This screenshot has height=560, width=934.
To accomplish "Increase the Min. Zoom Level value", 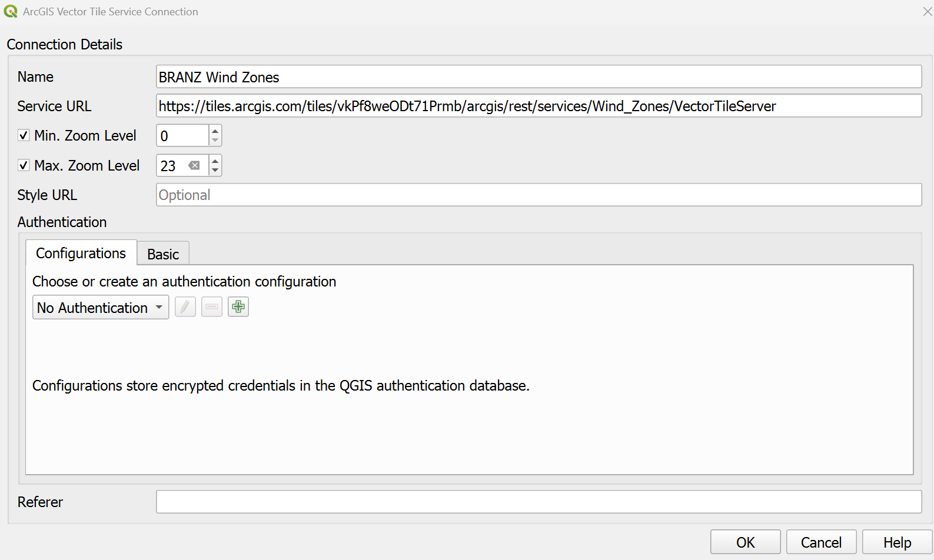I will [215, 131].
